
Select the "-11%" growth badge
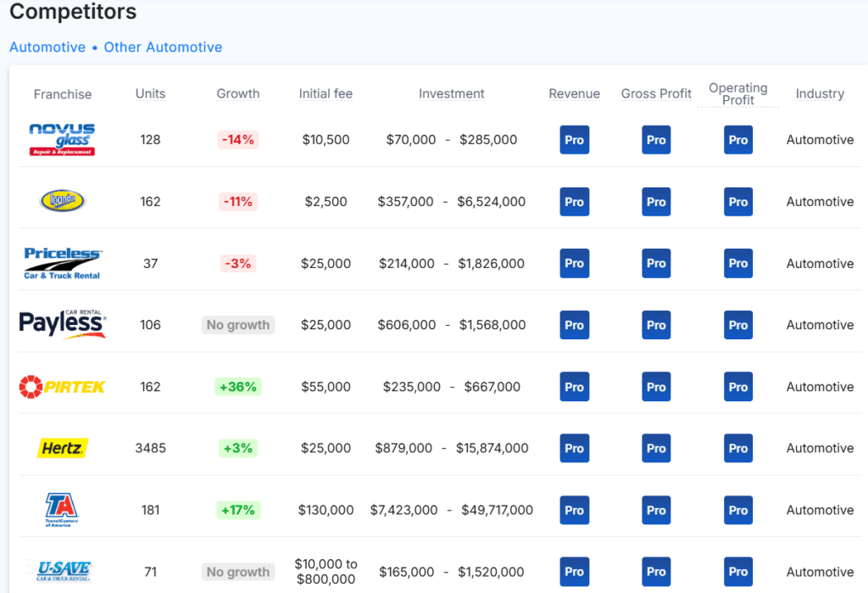click(x=238, y=202)
